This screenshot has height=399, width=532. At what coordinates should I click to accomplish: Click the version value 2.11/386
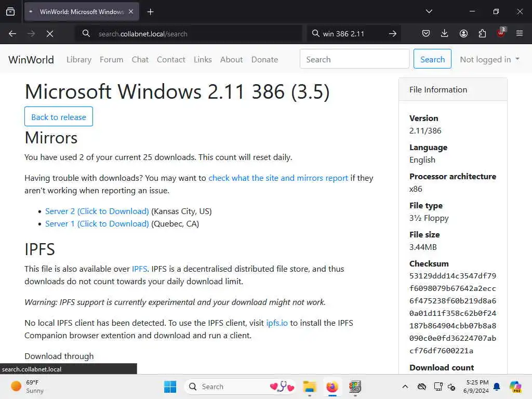tap(425, 131)
